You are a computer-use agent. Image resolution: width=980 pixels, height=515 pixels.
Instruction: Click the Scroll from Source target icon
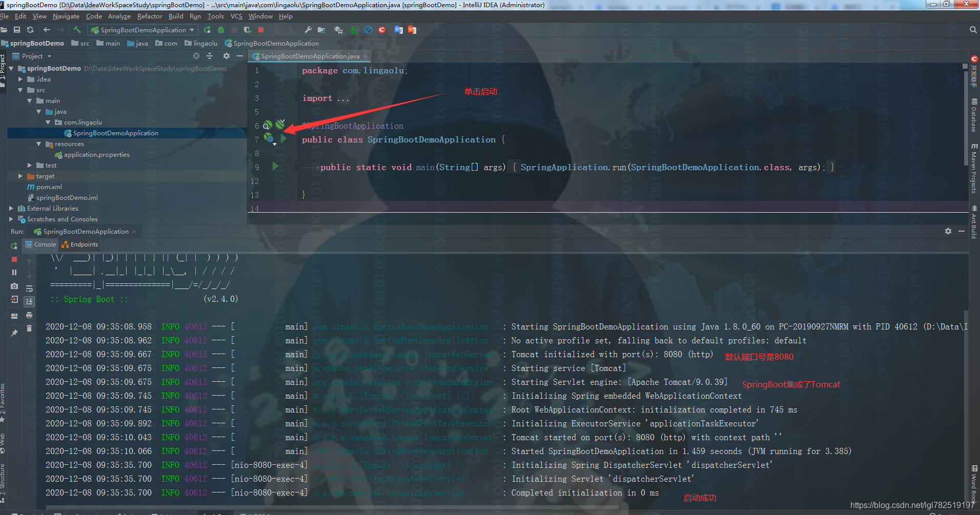(x=196, y=56)
